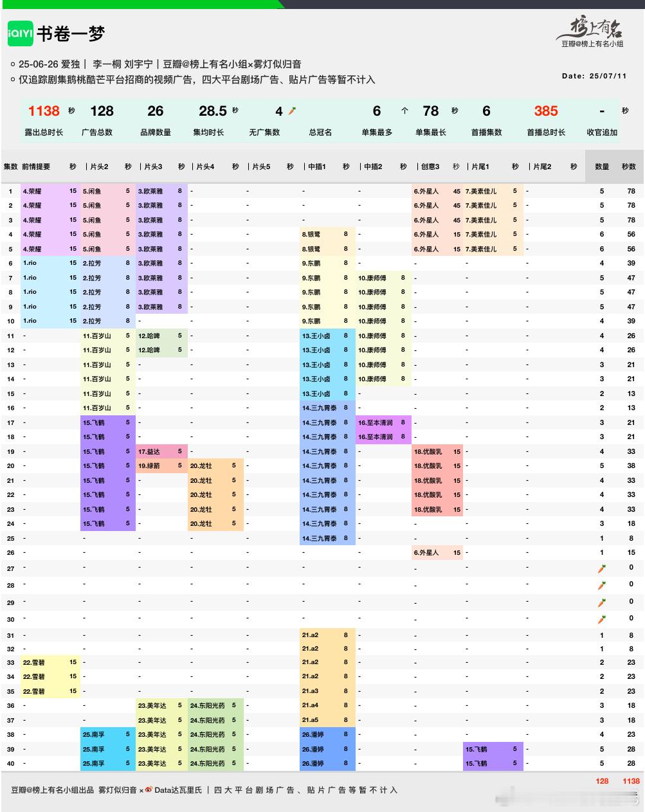
Task: Click the 创意3 column header
Action: point(430,167)
